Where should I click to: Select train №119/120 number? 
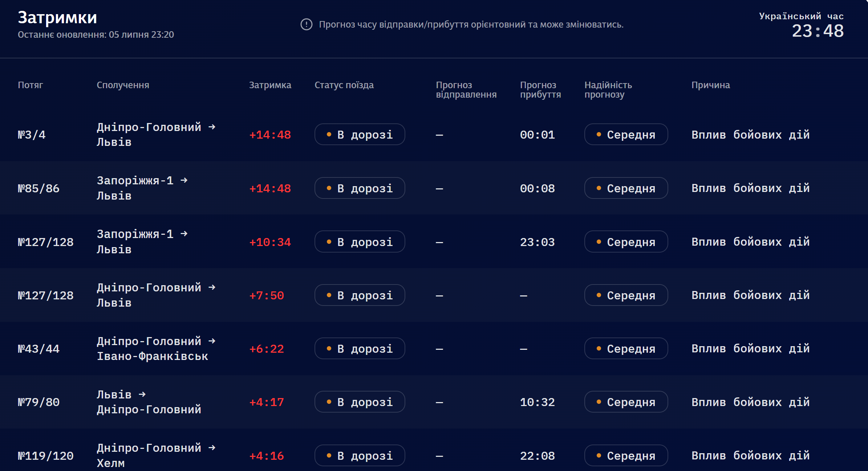(46, 456)
